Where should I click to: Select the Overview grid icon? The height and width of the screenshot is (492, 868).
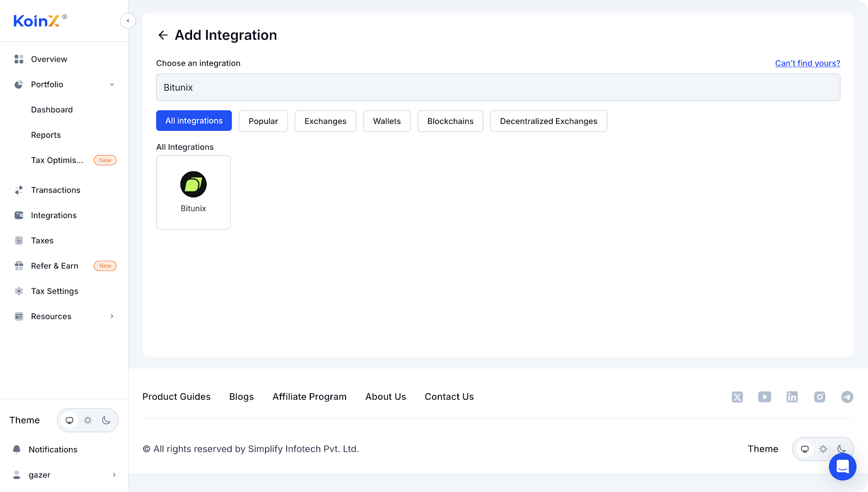[18, 59]
